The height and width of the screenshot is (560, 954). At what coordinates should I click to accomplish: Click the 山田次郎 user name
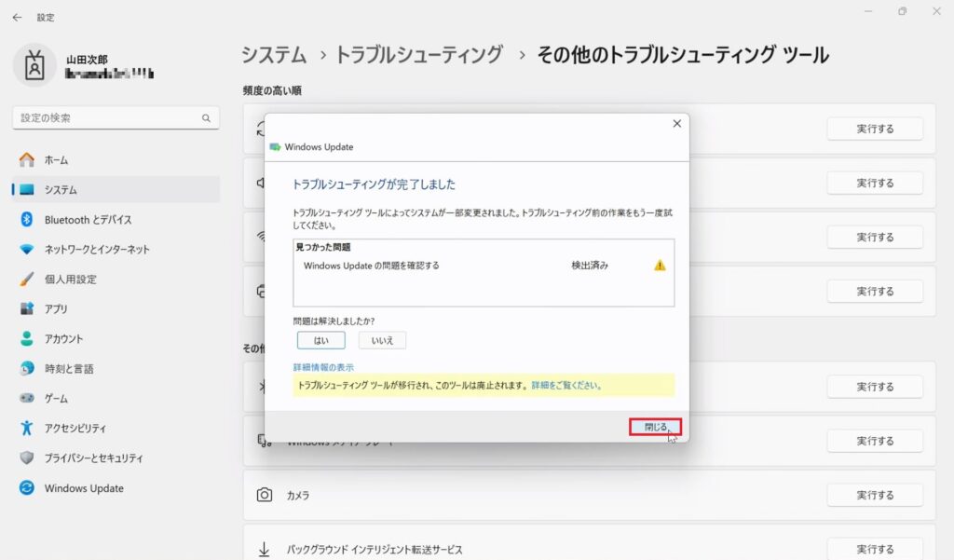[x=87, y=60]
